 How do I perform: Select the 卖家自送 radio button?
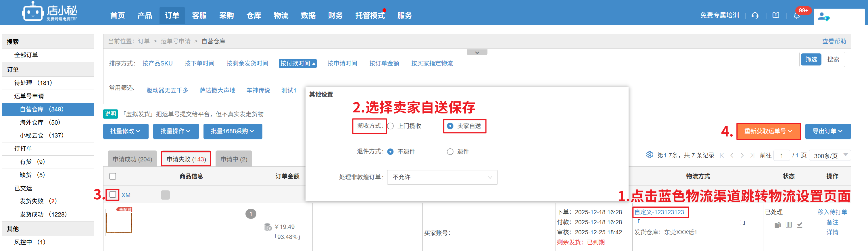coord(450,126)
